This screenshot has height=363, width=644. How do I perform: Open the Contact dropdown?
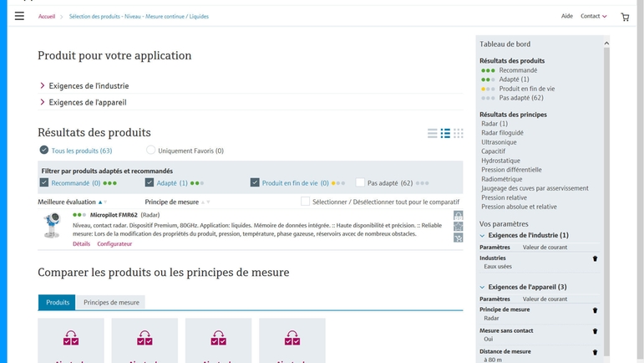[x=593, y=16]
